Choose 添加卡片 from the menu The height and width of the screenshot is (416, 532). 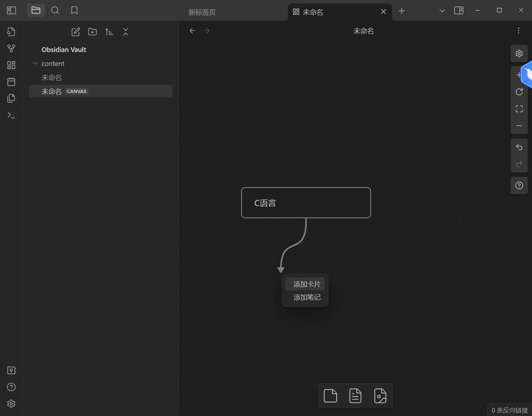pos(305,284)
